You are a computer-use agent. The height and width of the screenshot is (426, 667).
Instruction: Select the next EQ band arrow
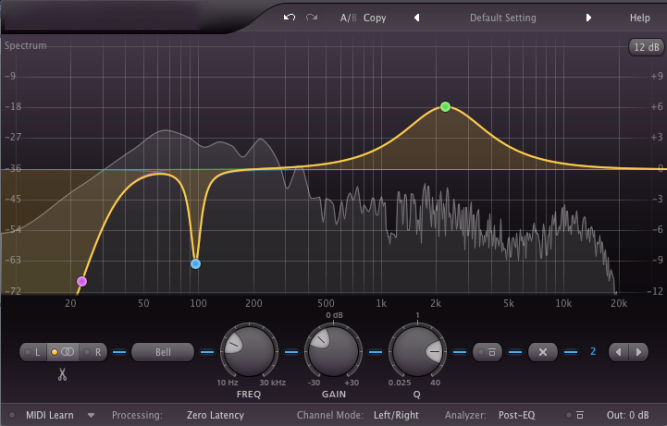pos(637,352)
